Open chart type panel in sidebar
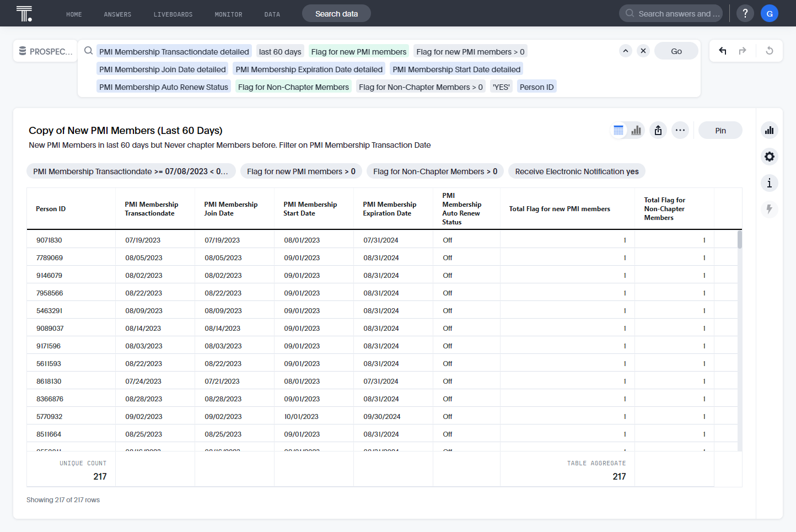796x532 pixels. coord(770,130)
